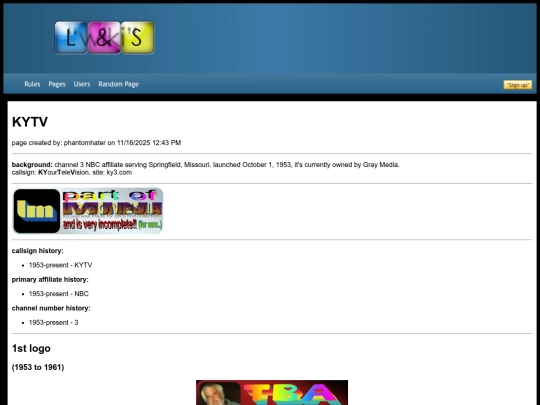Open the TBA placeholder logo image
540x405 pixels.
pyautogui.click(x=272, y=393)
